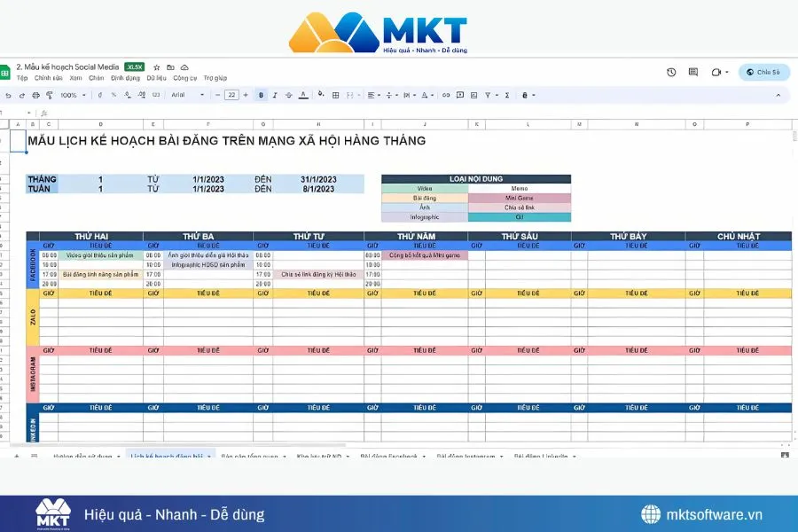The width and height of the screenshot is (798, 532).
Task: Insert a comment with the comment icon
Action: pos(460,95)
